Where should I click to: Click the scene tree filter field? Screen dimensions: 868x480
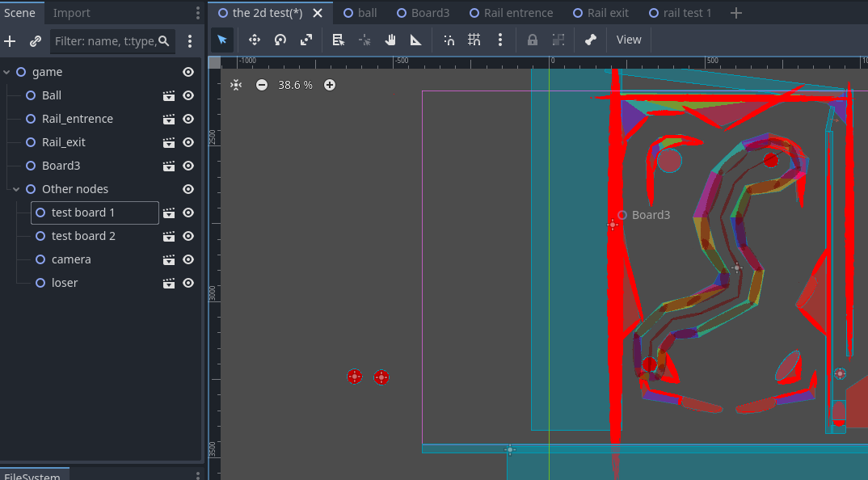[105, 41]
